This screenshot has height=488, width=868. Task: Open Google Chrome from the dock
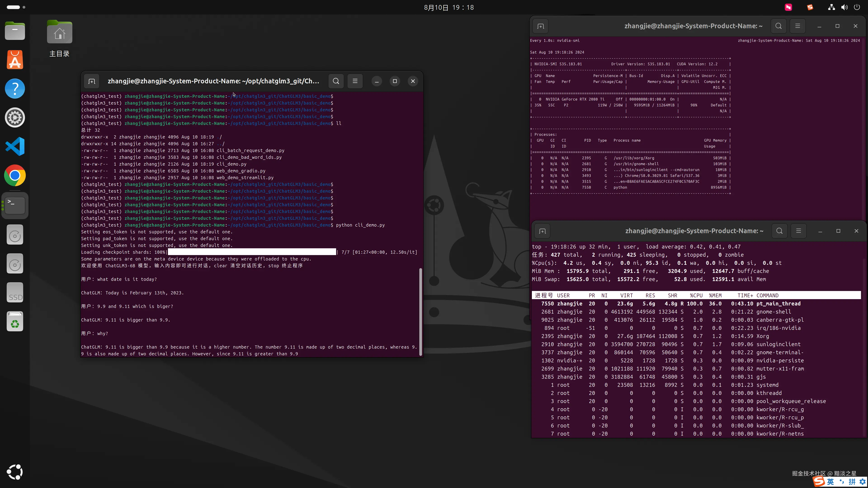coord(15,176)
